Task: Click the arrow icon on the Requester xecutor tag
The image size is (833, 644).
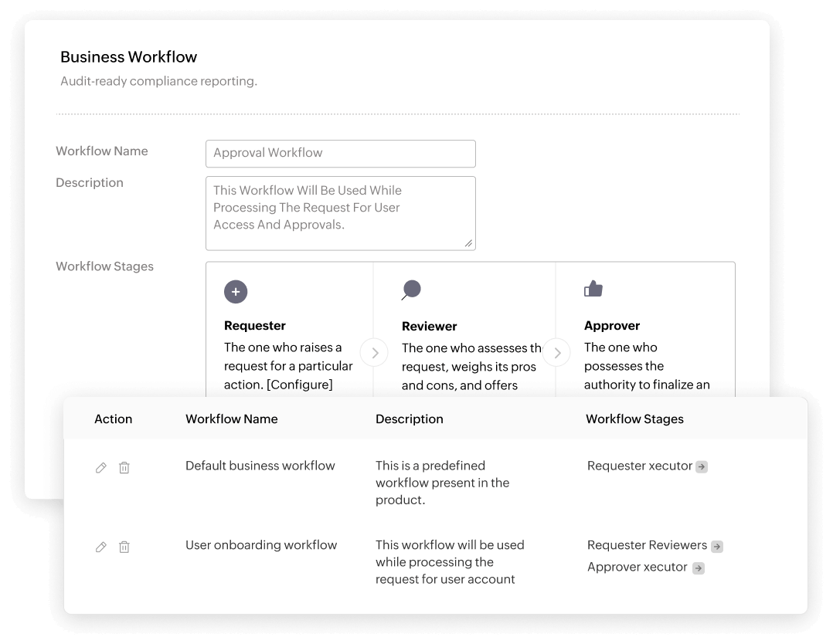Action: pos(702,466)
